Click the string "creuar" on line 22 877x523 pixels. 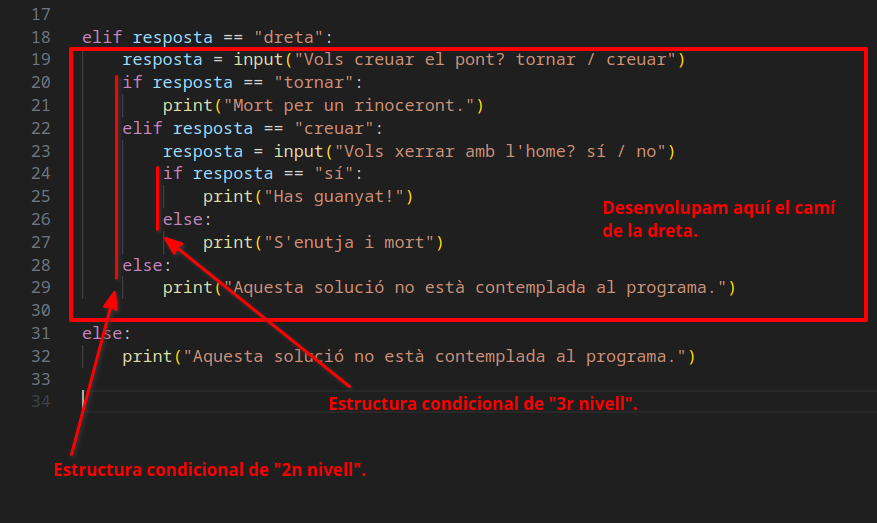(x=334, y=129)
